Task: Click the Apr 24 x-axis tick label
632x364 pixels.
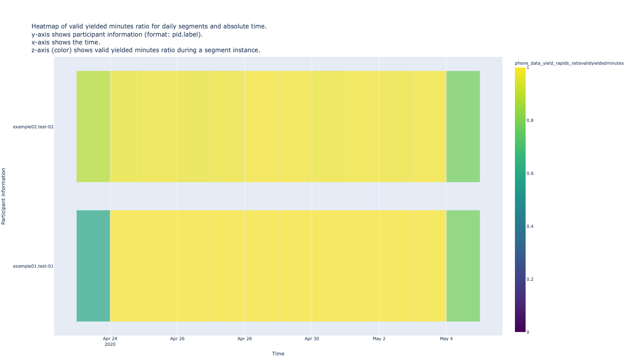Action: (x=110, y=339)
